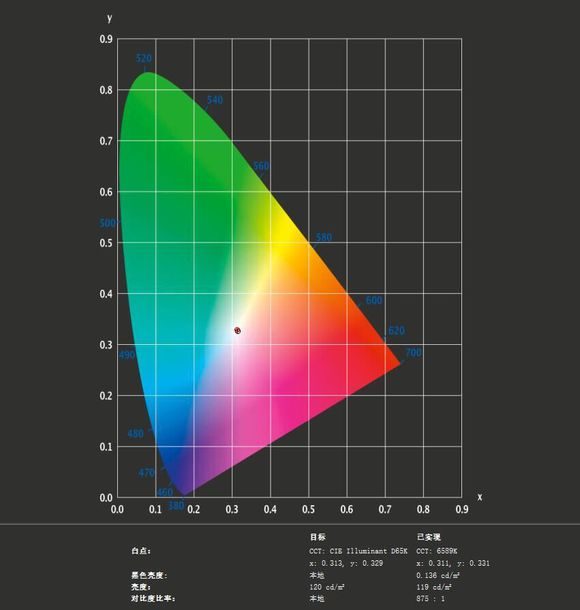
Task: Click the 白点 row label
Action: click(x=141, y=551)
